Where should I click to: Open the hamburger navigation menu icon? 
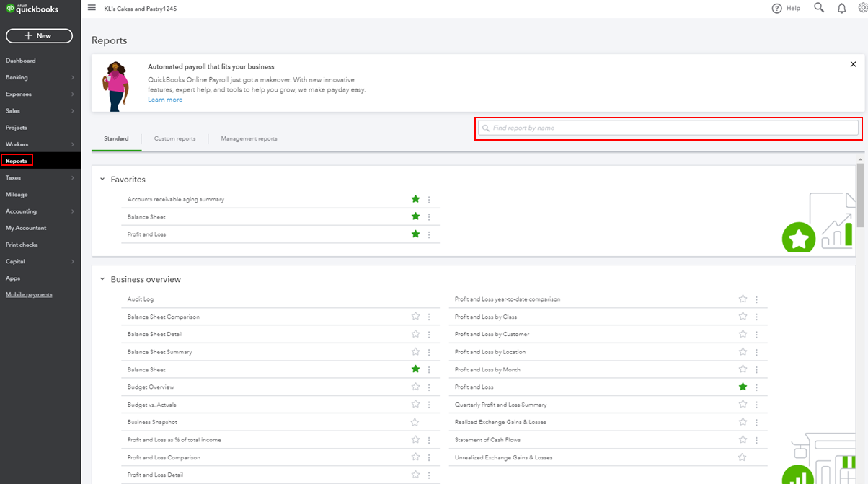point(92,8)
